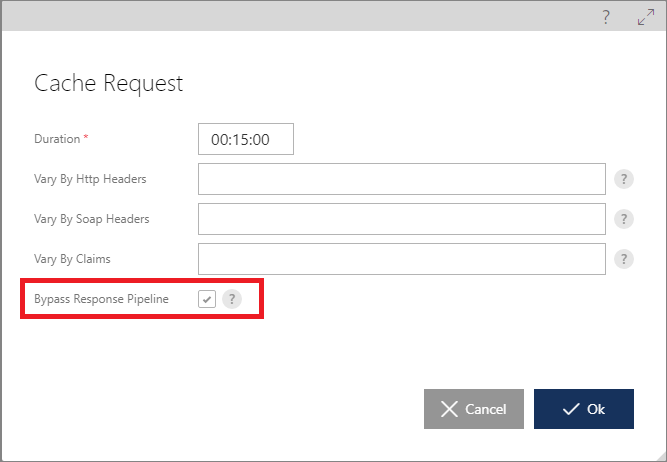Click the Vary By Soap Headers label
The width and height of the screenshot is (667, 462).
point(91,219)
